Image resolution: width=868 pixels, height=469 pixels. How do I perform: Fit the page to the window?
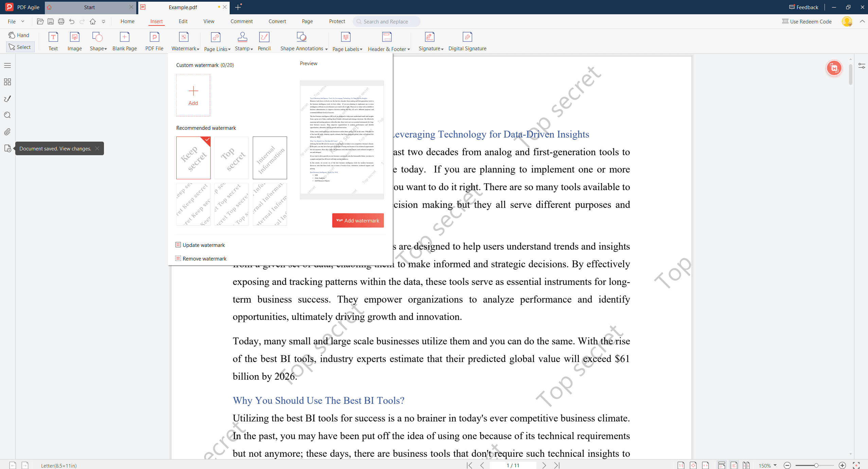pyautogui.click(x=693, y=465)
